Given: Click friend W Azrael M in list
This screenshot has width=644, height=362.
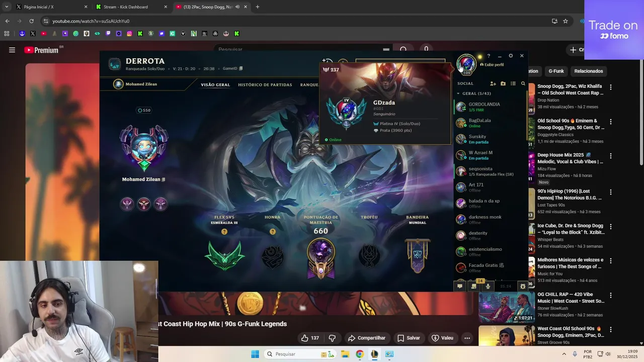Looking at the screenshot, I should [491, 155].
